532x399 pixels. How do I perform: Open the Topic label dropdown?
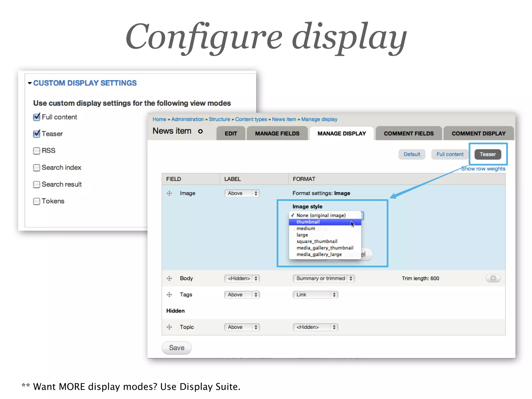[242, 327]
